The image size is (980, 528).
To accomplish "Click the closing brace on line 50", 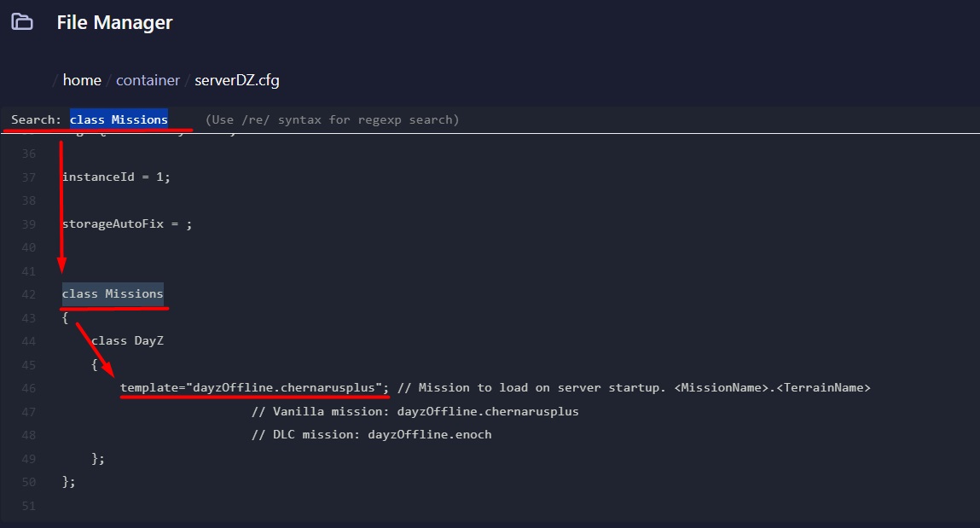I will tap(67, 481).
